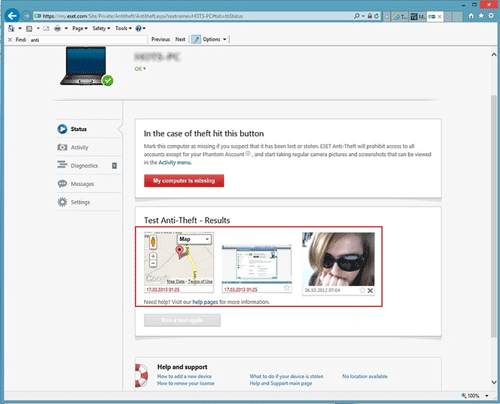This screenshot has width=500, height=404.
Task: Click the Diagnostics notification badge
Action: [114, 166]
